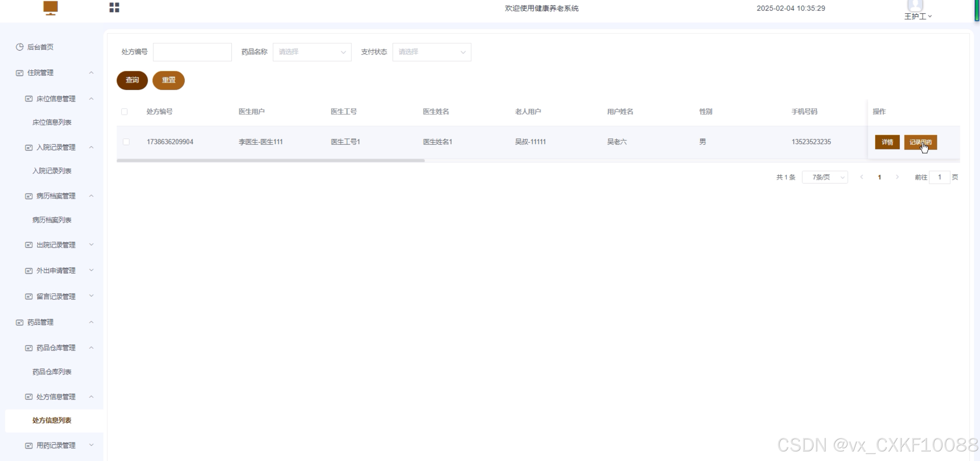
Task: Go to 药品仓库列表 in sidebar
Action: [x=52, y=372]
